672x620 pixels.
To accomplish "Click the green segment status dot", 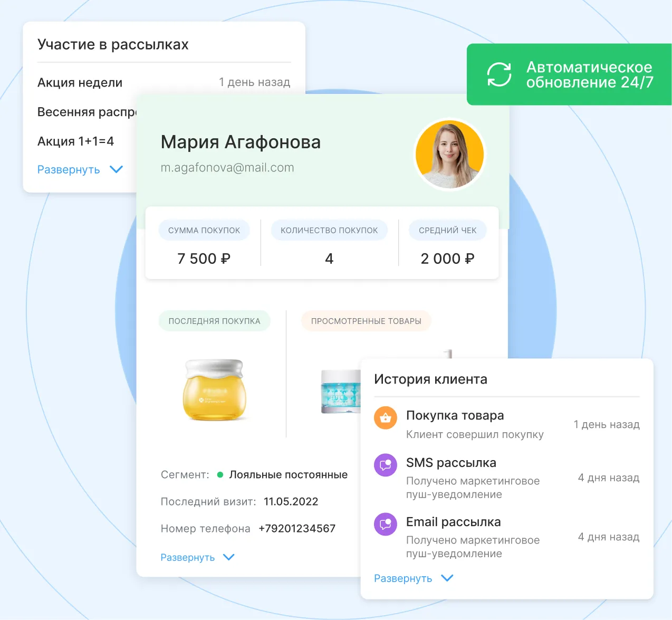I will pos(220,475).
